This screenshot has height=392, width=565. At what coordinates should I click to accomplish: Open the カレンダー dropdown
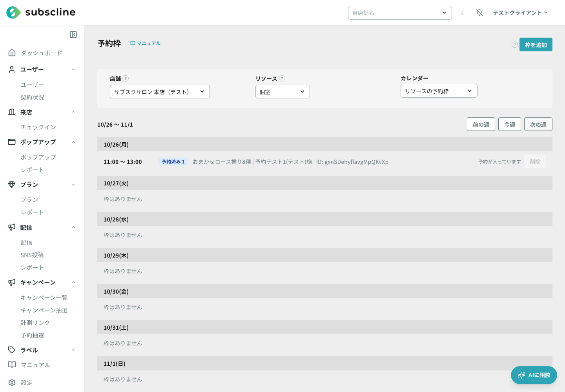(x=439, y=91)
